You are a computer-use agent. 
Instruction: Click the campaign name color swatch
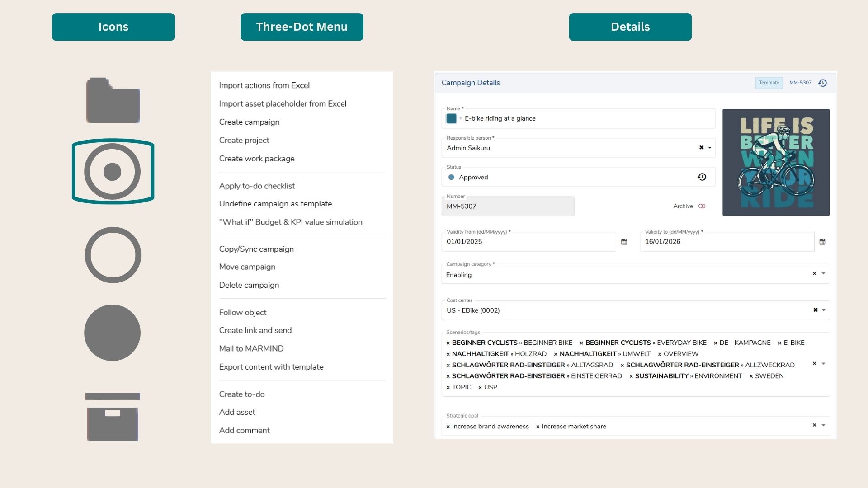[x=451, y=118]
